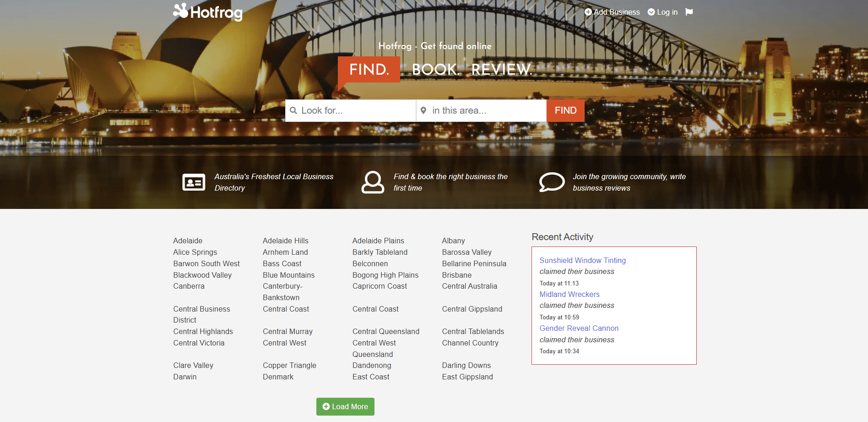Select the FIND tab

tap(369, 70)
